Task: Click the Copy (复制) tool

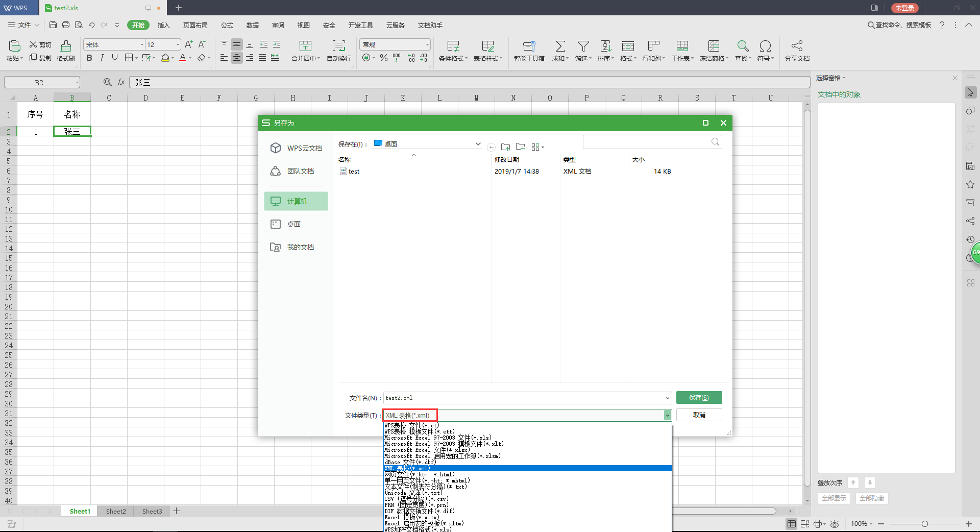Action: (x=40, y=58)
